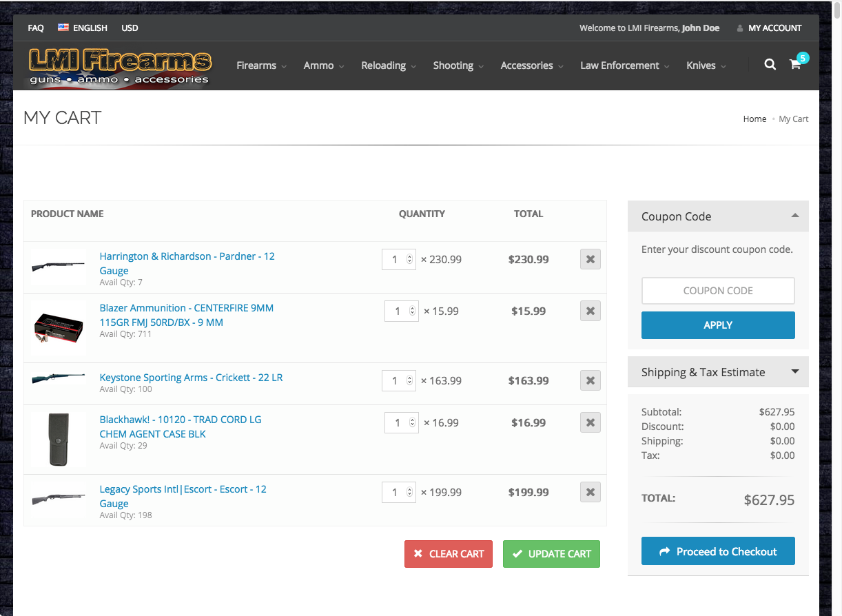This screenshot has width=842, height=616.
Task: Click the Keystone Crickett rifle thumbnail
Action: pyautogui.click(x=59, y=378)
